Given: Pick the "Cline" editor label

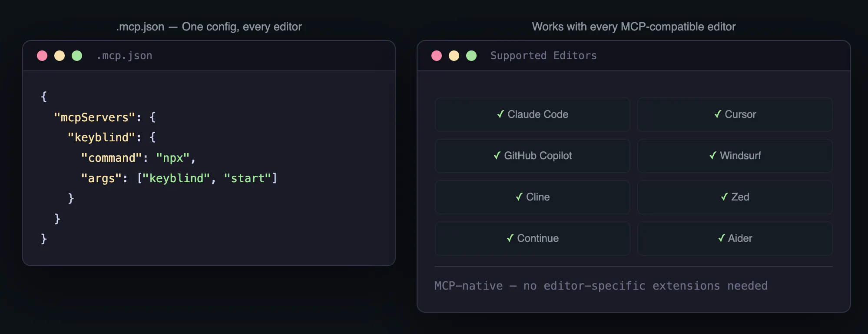Looking at the screenshot, I should (x=538, y=197).
